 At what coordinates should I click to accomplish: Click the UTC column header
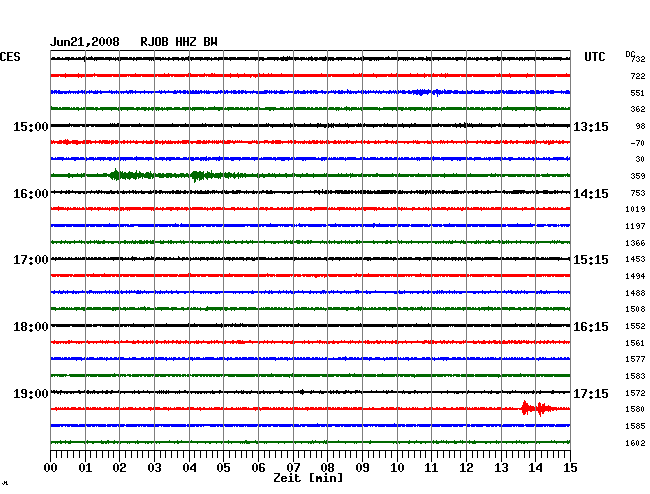point(594,57)
